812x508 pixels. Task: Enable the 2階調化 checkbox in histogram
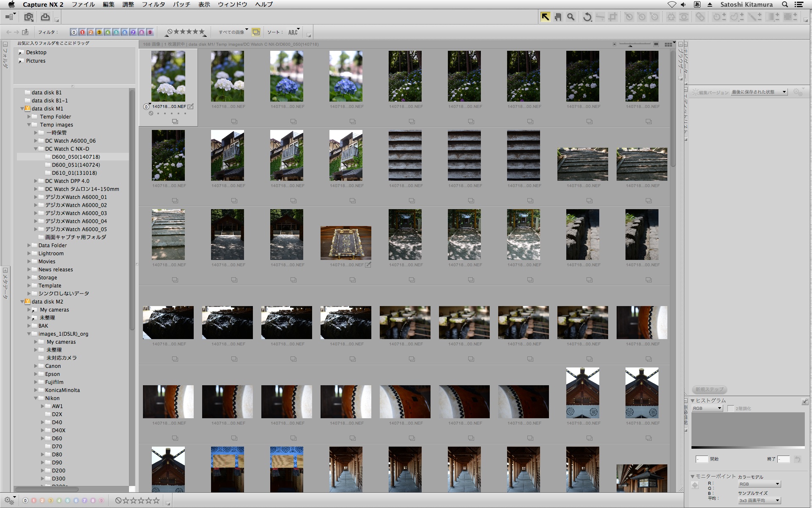pos(730,408)
